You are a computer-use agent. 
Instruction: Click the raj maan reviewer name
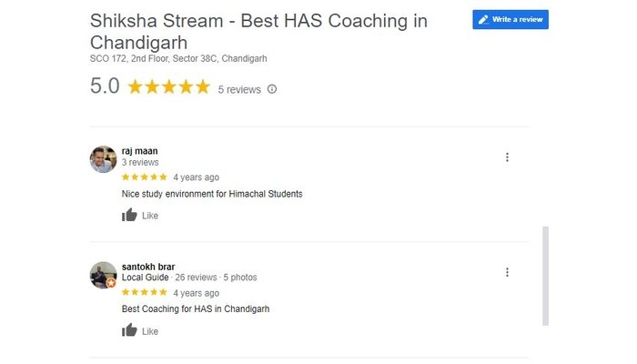140,151
